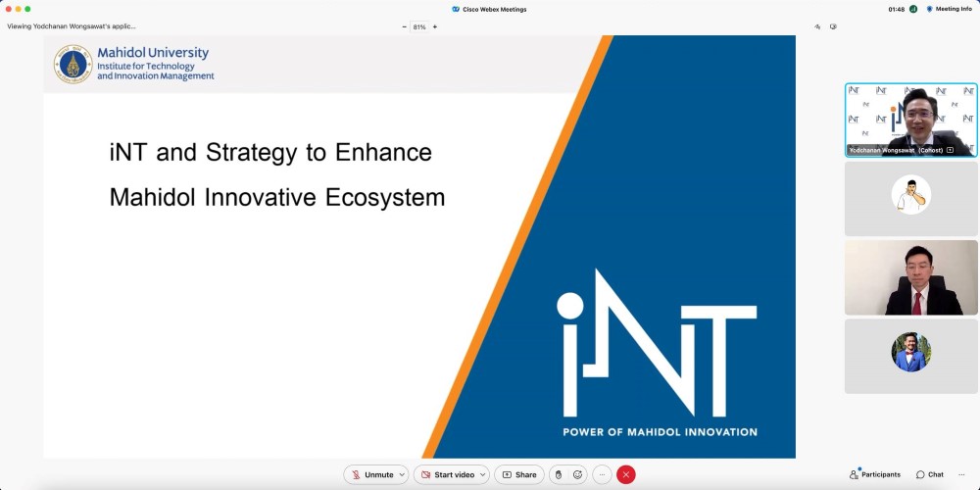Open more options in meeting controls

coord(602,474)
